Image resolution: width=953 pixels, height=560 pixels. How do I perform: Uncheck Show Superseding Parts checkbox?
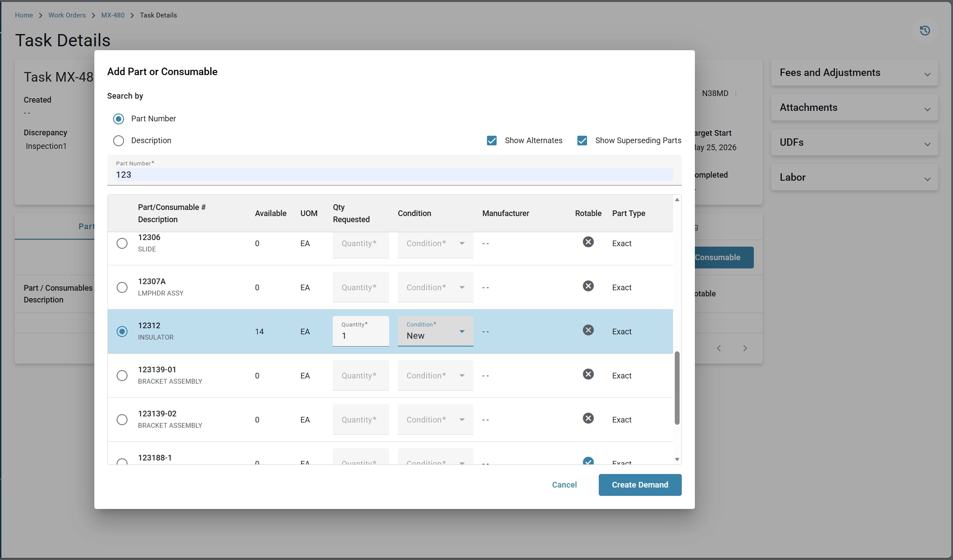582,141
